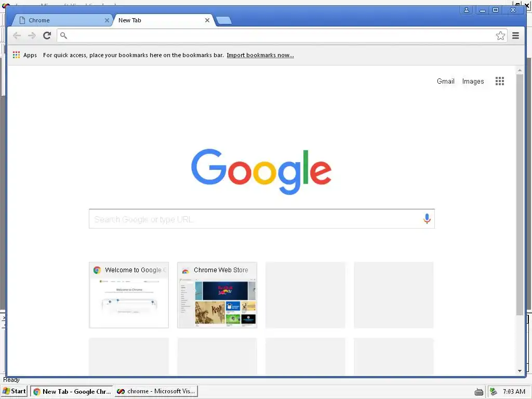Open the Chrome Web Store thumbnail
The image size is (532, 399).
pyautogui.click(x=217, y=295)
